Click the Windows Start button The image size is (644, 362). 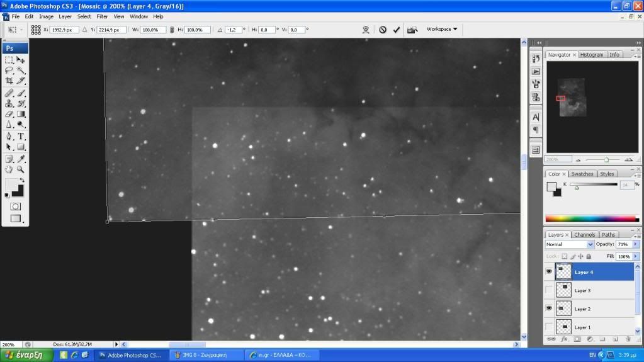click(25, 355)
